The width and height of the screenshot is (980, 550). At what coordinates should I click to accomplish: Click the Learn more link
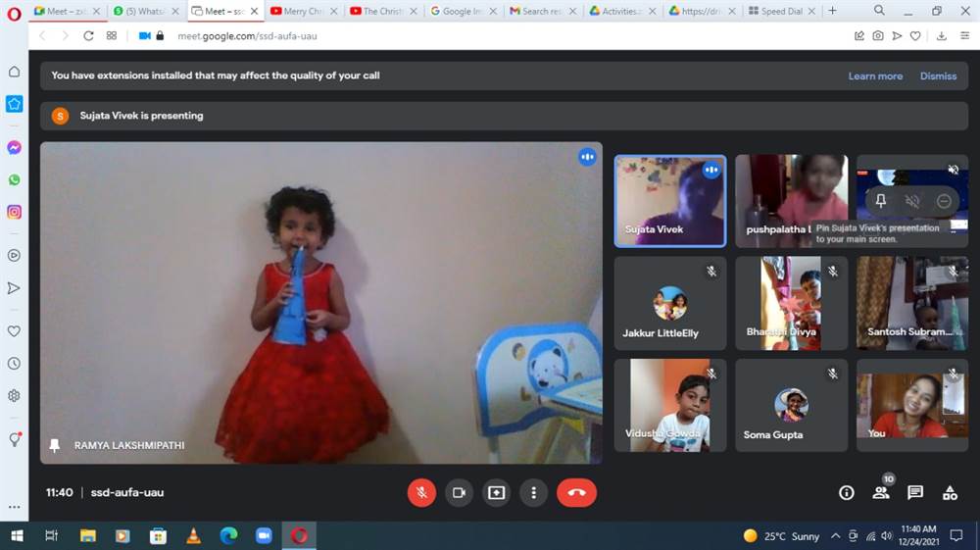pyautogui.click(x=875, y=75)
